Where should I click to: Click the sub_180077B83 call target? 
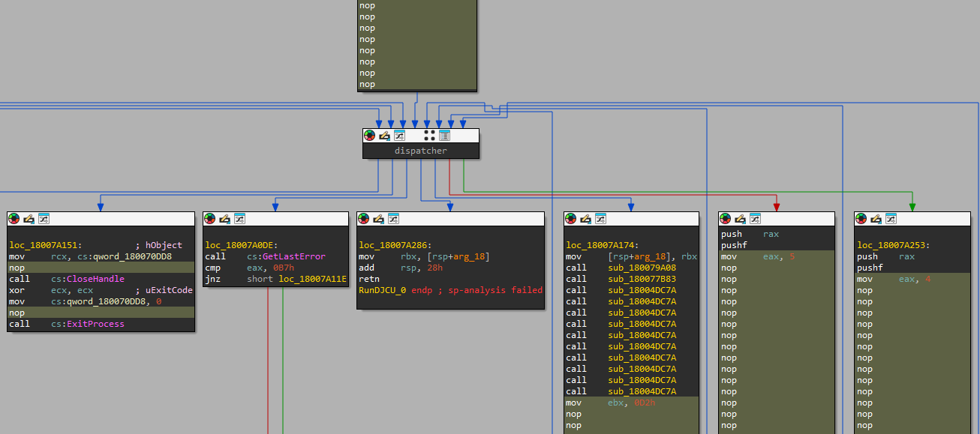(642, 279)
